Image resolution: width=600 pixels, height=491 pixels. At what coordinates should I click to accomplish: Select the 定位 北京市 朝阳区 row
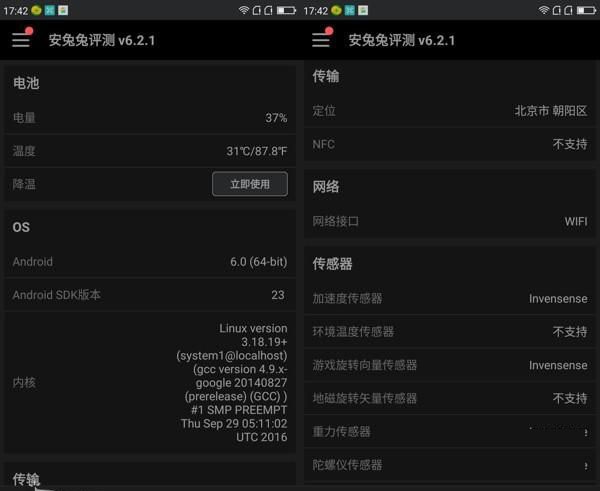coord(450,111)
